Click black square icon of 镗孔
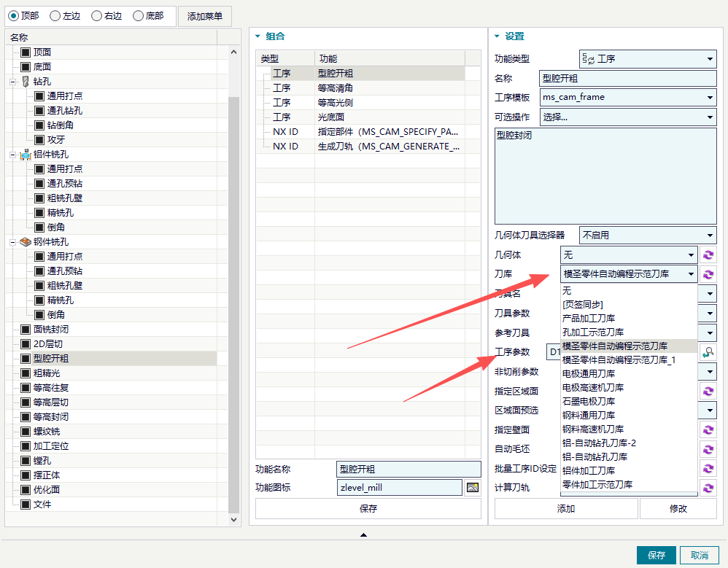Screen dimensions: 728x568 tap(26, 461)
